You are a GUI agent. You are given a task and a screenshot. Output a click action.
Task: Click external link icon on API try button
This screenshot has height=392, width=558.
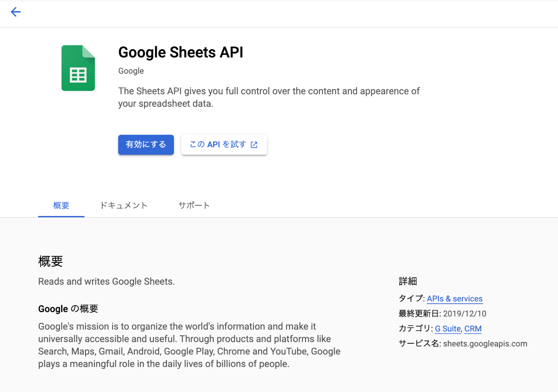254,145
